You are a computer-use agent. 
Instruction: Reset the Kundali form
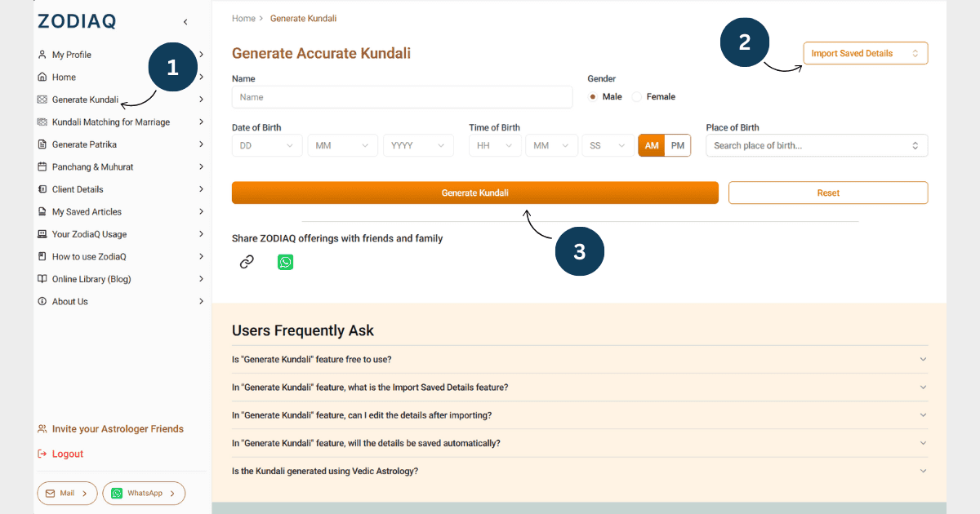[827, 193]
